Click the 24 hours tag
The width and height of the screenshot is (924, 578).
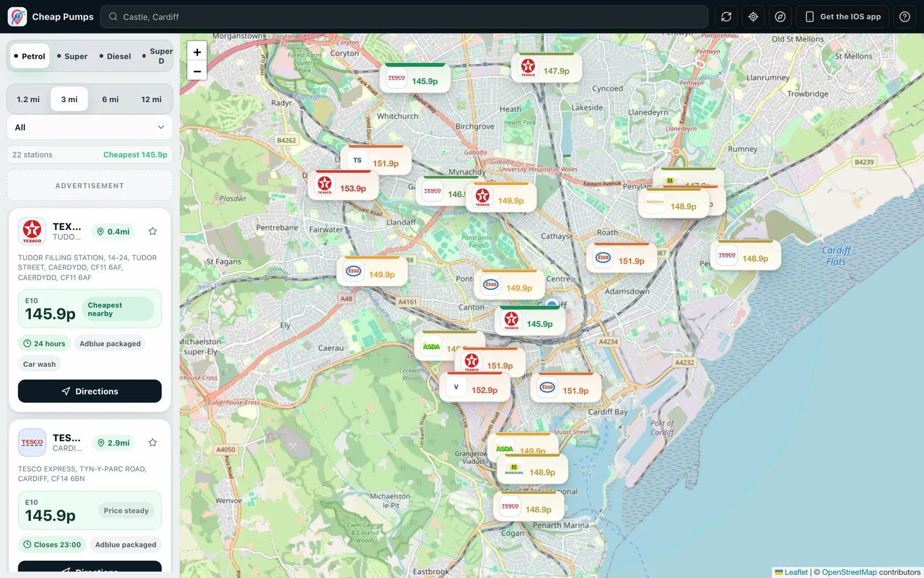pyautogui.click(x=45, y=344)
